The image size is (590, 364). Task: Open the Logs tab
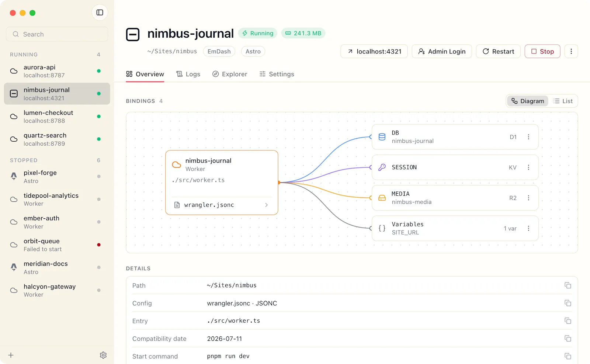[188, 74]
